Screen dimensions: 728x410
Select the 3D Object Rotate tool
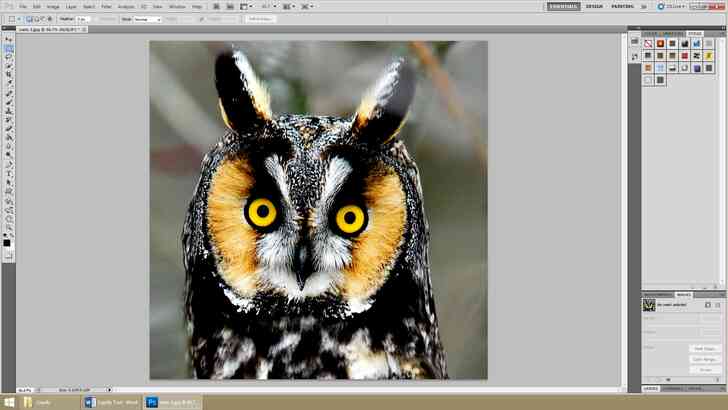click(x=8, y=201)
